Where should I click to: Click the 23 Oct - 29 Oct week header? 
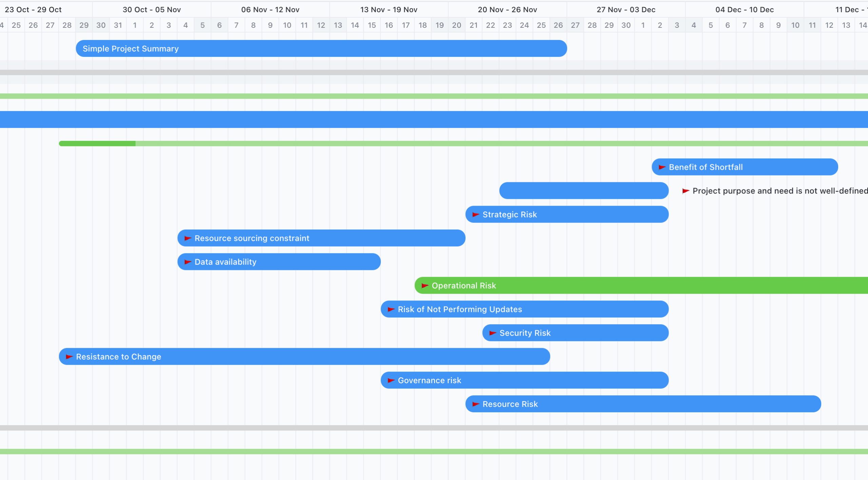coord(33,9)
